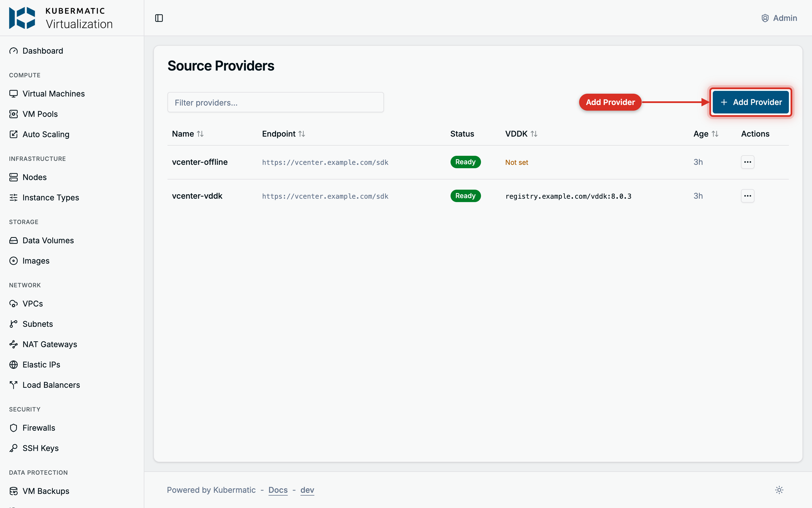The width and height of the screenshot is (812, 508).
Task: Sort table by Name column
Action: click(187, 134)
